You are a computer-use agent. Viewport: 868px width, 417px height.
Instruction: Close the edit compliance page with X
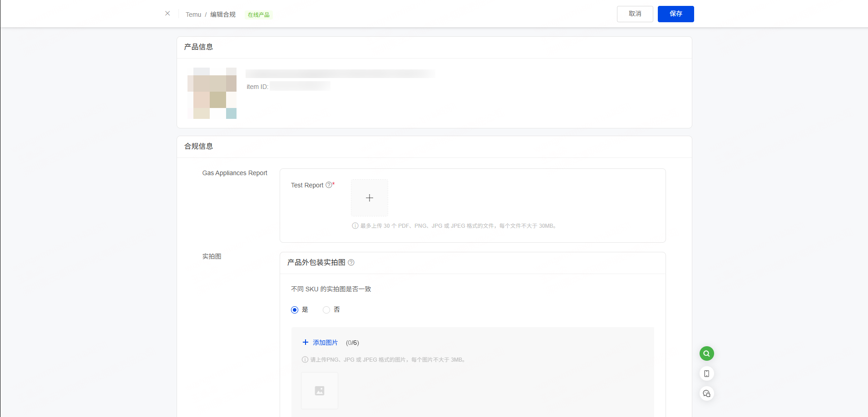point(168,14)
